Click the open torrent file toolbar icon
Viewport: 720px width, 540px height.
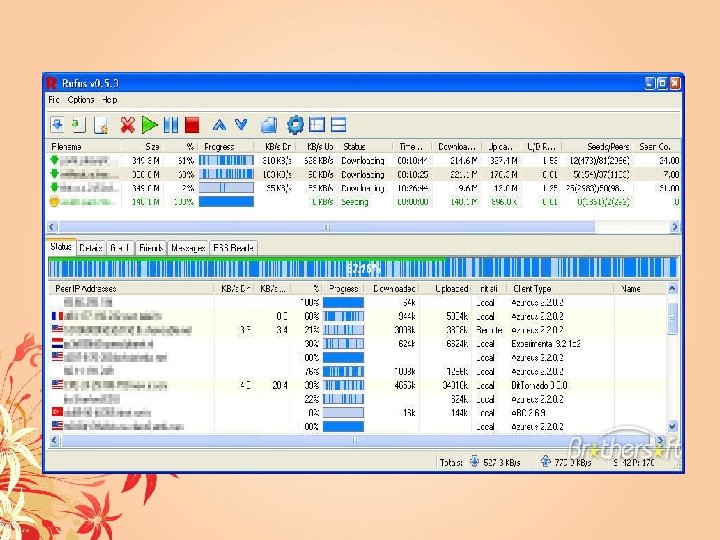coord(57,124)
